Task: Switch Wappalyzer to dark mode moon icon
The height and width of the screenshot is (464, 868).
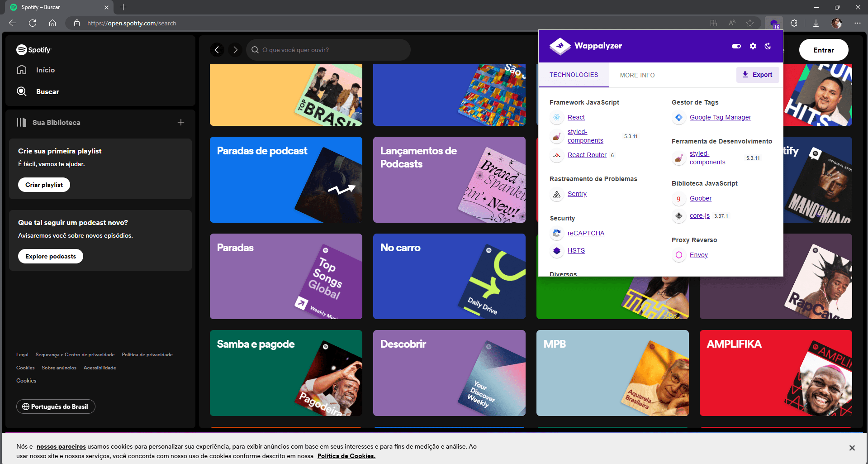Action: (x=768, y=46)
